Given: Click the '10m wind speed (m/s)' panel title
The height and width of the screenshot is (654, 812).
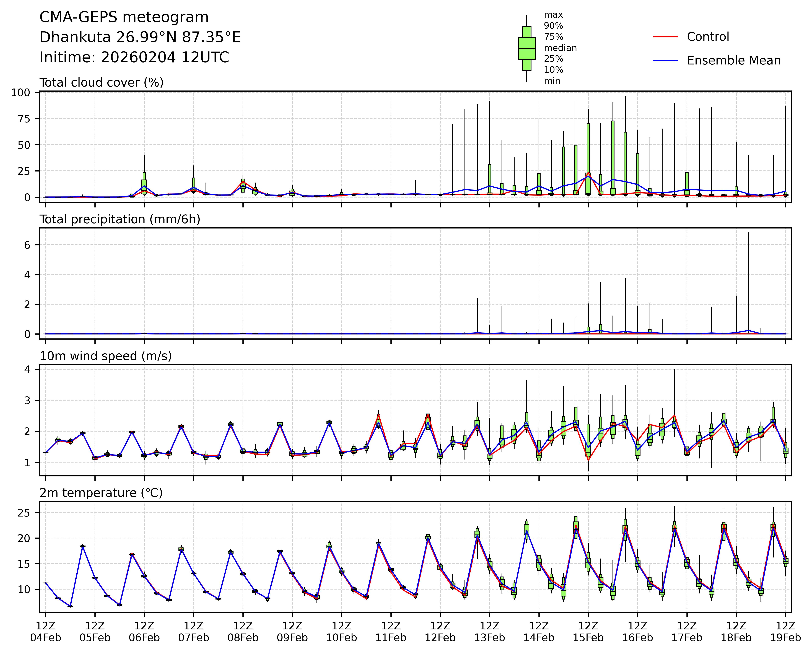Looking at the screenshot, I should (105, 356).
